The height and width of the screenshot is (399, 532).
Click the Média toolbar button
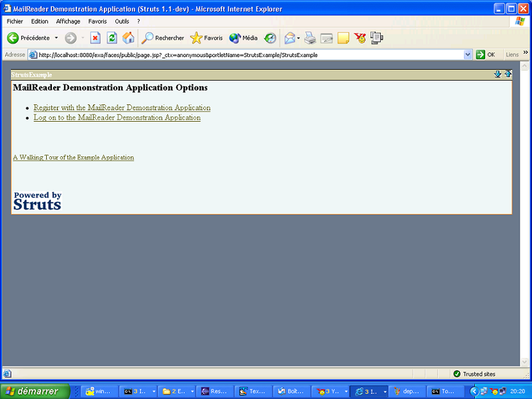[244, 38]
